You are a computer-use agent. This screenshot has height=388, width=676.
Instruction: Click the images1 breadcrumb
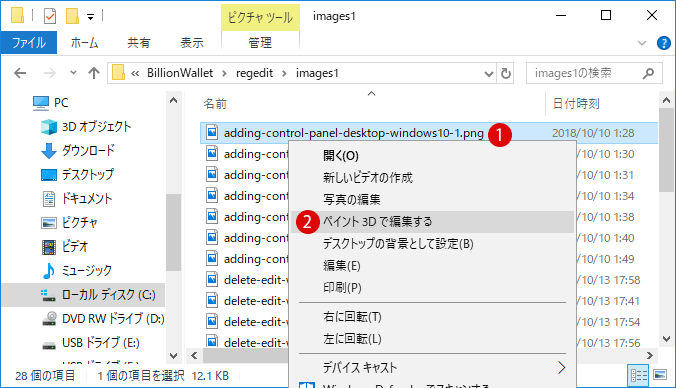pyautogui.click(x=317, y=73)
